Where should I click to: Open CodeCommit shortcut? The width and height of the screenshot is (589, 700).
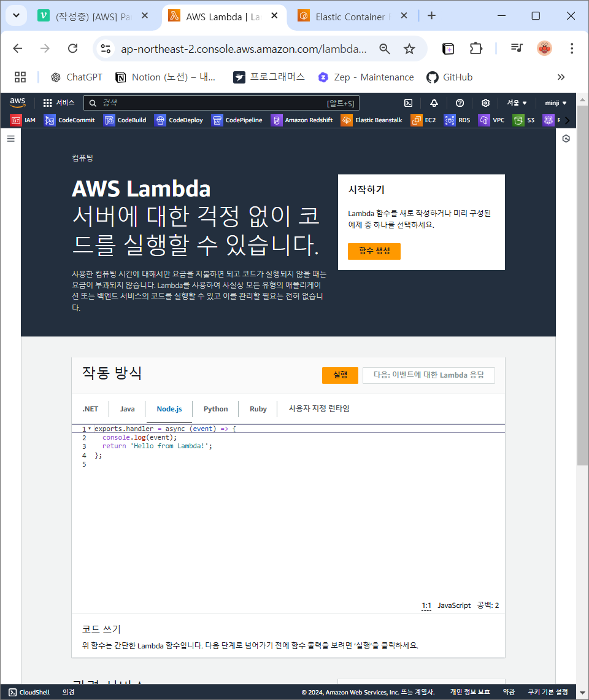69,120
